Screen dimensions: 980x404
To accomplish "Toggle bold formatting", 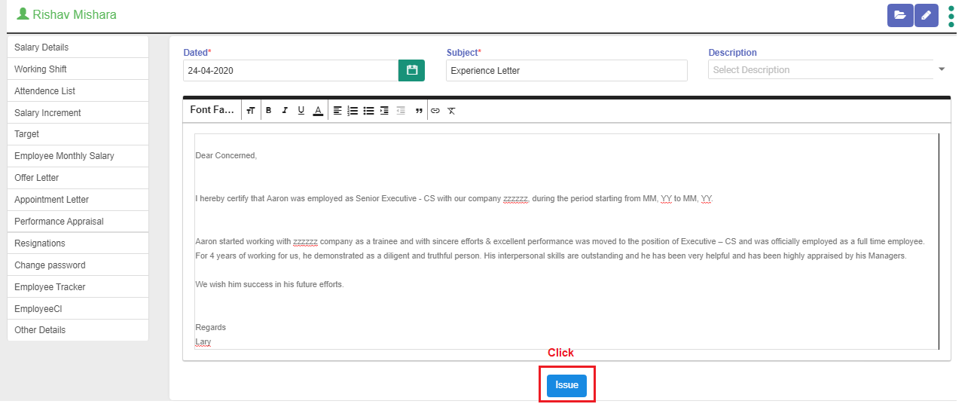I will pos(268,110).
